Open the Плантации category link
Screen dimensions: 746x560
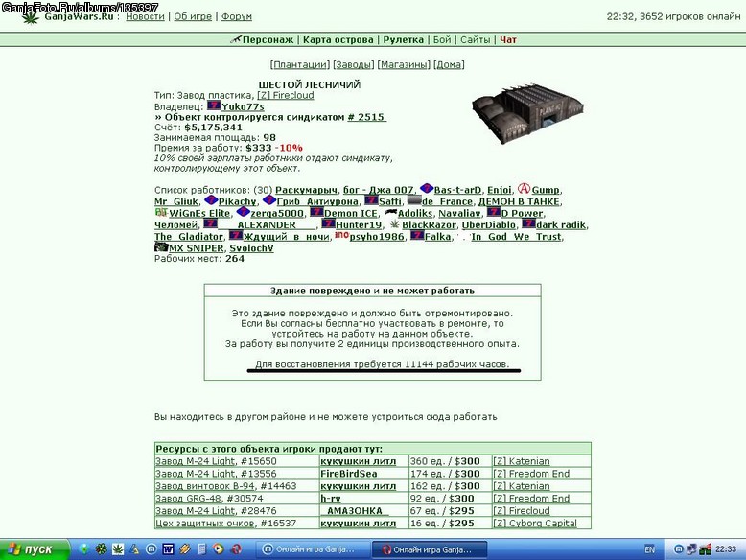pos(300,64)
